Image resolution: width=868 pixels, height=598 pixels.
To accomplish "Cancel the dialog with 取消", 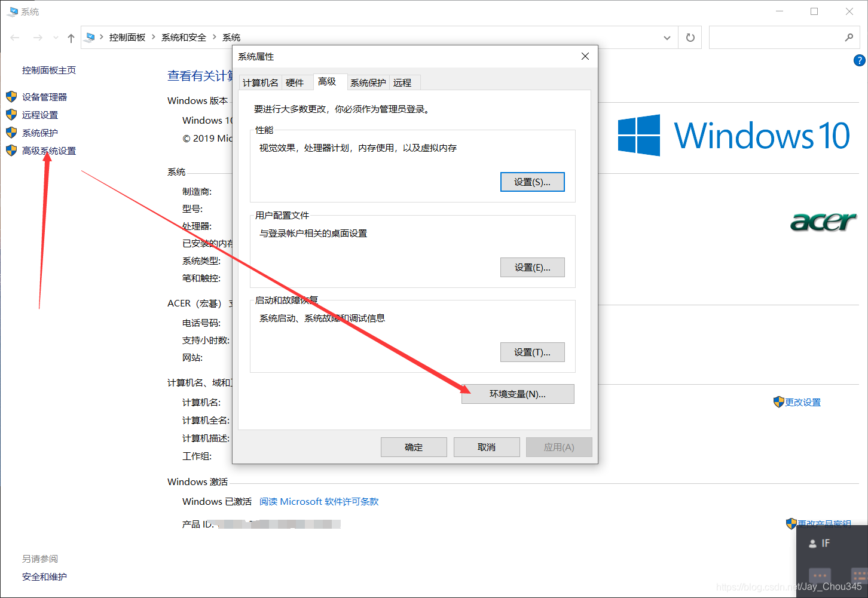I will tap(487, 447).
